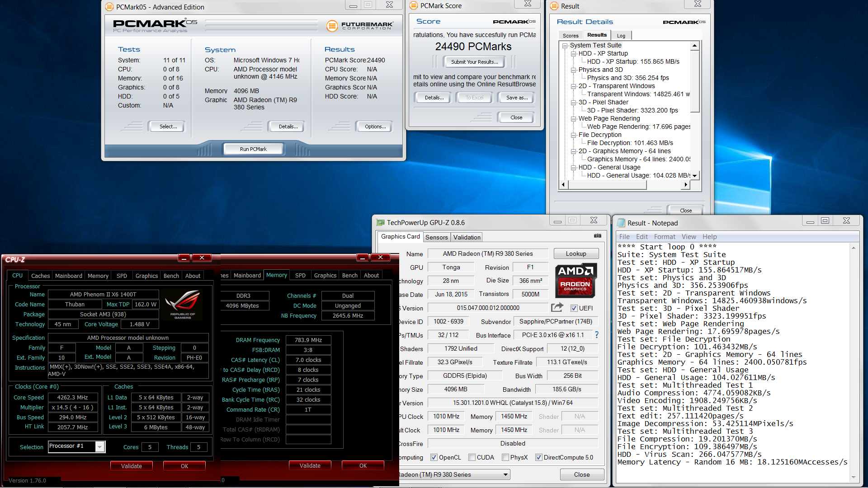Toggle the CUDA checkbox

click(x=472, y=457)
